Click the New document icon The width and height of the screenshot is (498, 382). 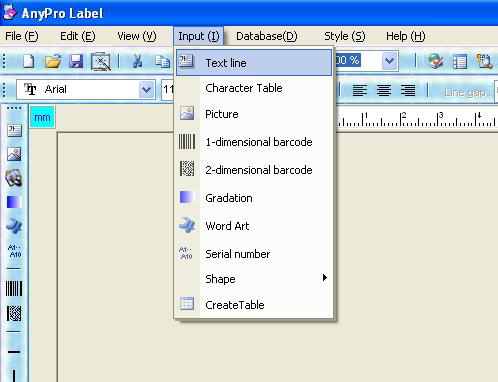[x=29, y=61]
